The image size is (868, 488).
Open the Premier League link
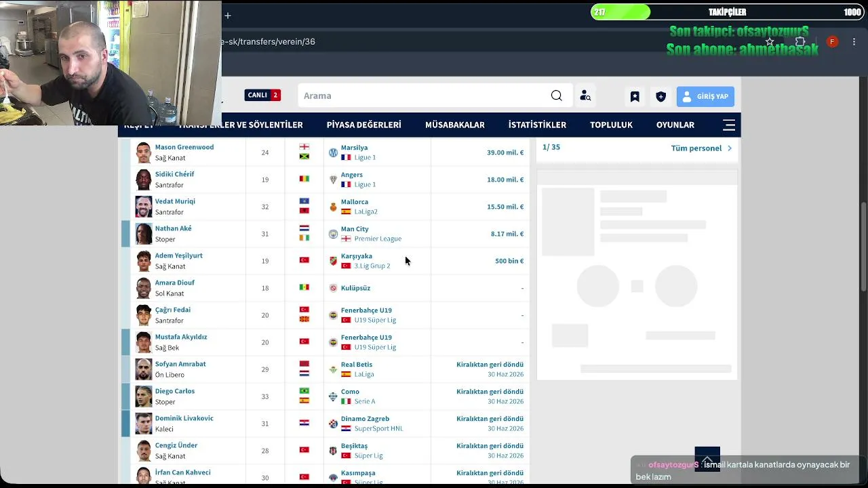(378, 239)
